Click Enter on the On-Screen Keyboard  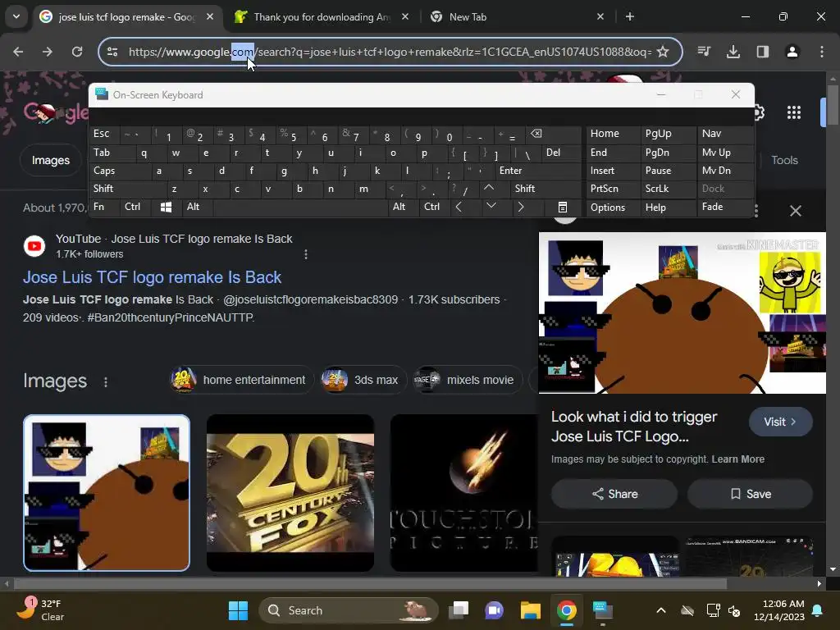tap(538, 171)
